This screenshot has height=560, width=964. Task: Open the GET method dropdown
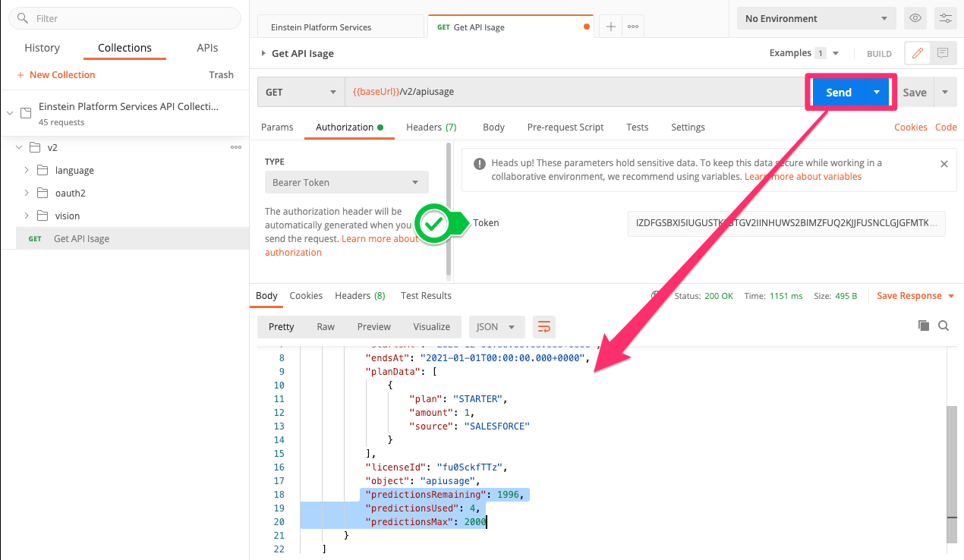pyautogui.click(x=301, y=92)
